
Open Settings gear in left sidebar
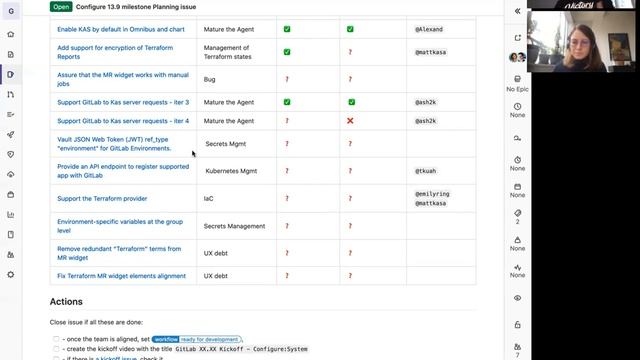click(x=11, y=274)
